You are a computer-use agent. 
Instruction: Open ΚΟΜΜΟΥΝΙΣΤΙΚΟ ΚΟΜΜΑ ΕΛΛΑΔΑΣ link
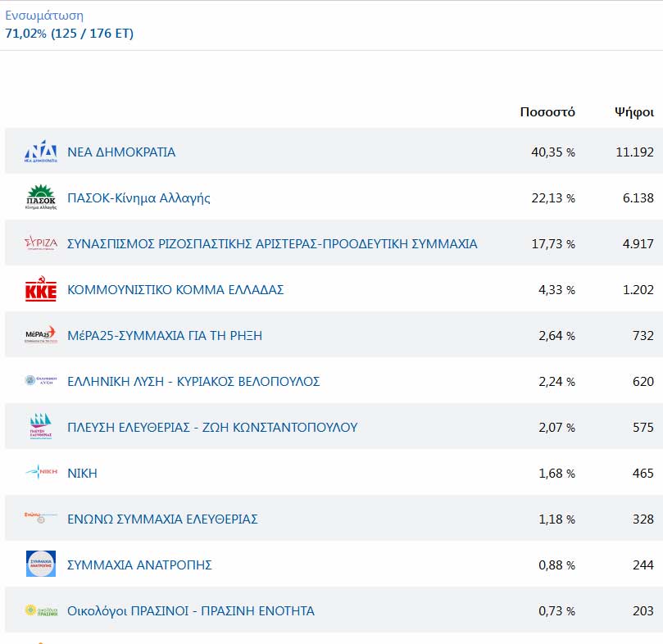click(x=175, y=290)
